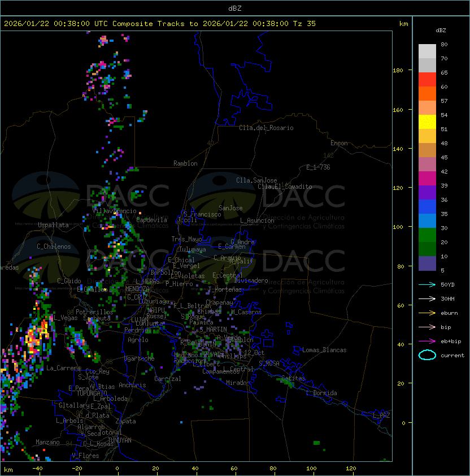
Task: Click the Manzano map label
Action: click(x=47, y=442)
